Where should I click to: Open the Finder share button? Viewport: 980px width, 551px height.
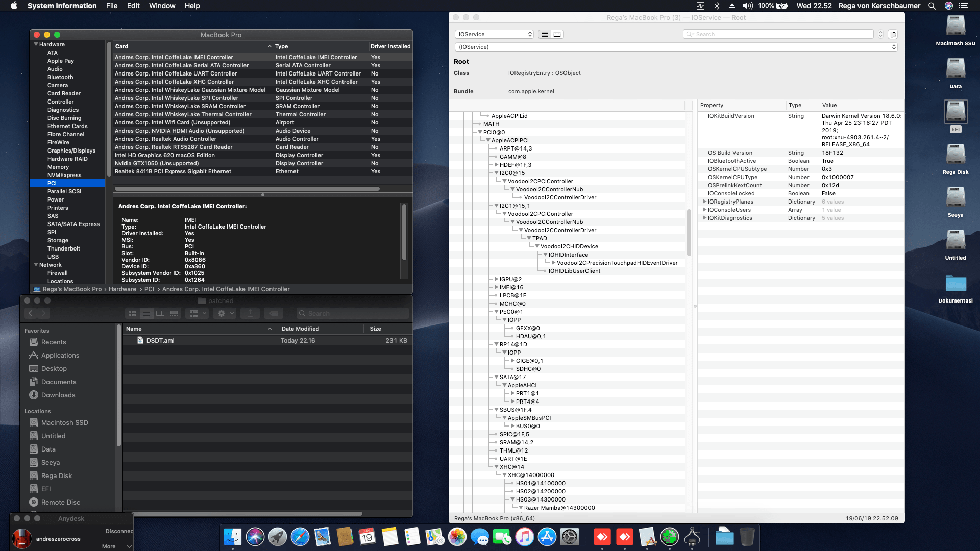(x=250, y=313)
